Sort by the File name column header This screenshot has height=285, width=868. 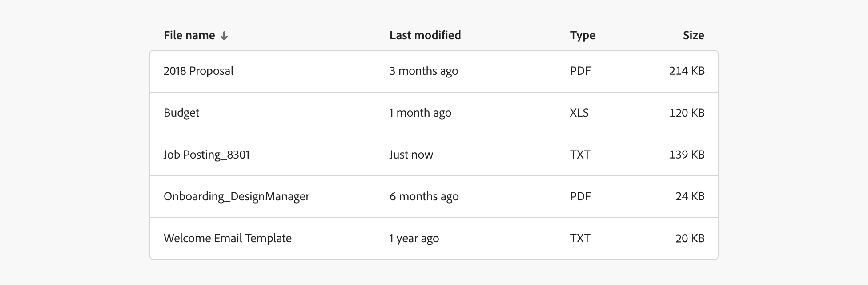[x=189, y=36]
